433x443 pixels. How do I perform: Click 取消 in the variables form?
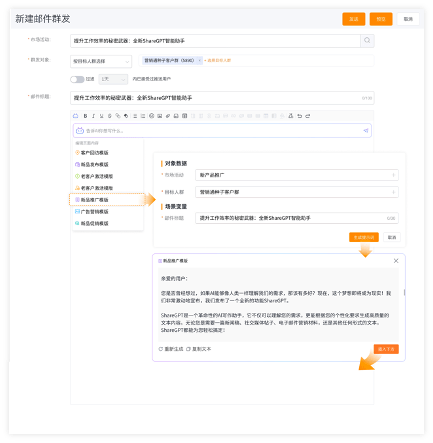(392, 237)
